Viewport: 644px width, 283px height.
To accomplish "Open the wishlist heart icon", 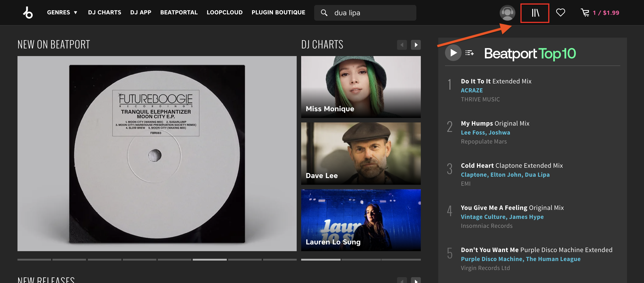I will [x=560, y=13].
